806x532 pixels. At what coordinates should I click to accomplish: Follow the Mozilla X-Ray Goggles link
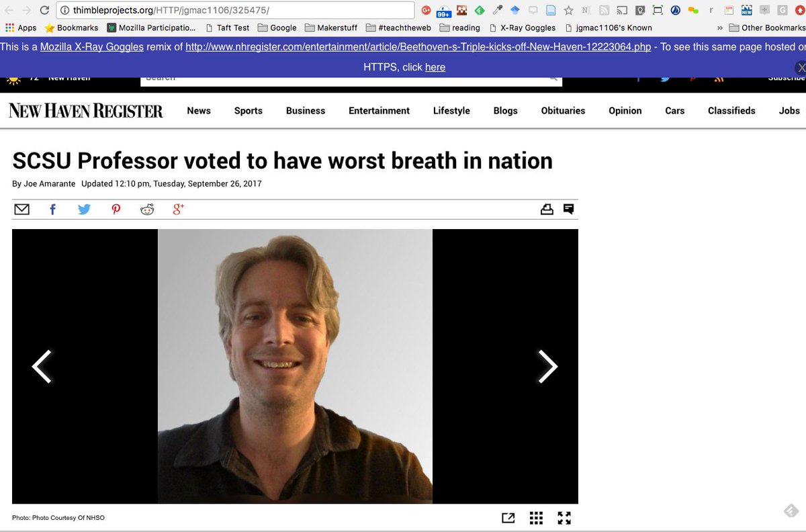[92, 47]
